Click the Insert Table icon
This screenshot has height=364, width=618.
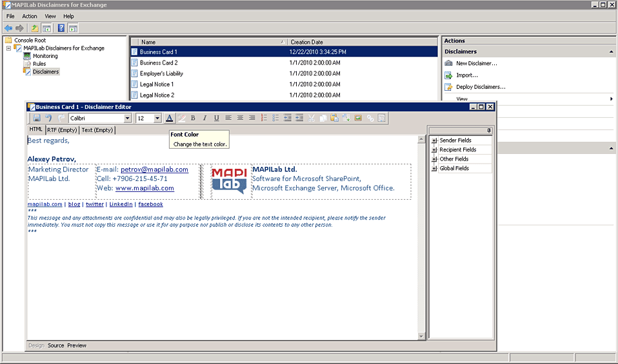346,118
